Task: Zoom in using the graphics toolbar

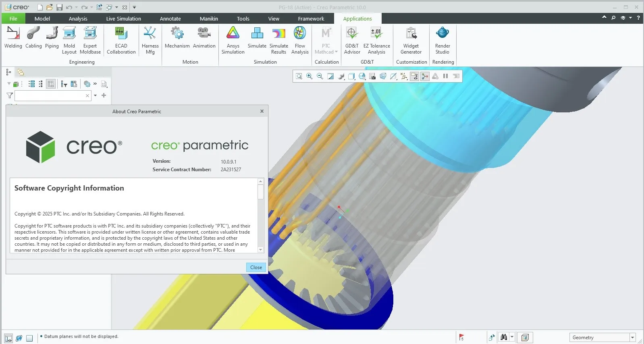Action: (310, 76)
